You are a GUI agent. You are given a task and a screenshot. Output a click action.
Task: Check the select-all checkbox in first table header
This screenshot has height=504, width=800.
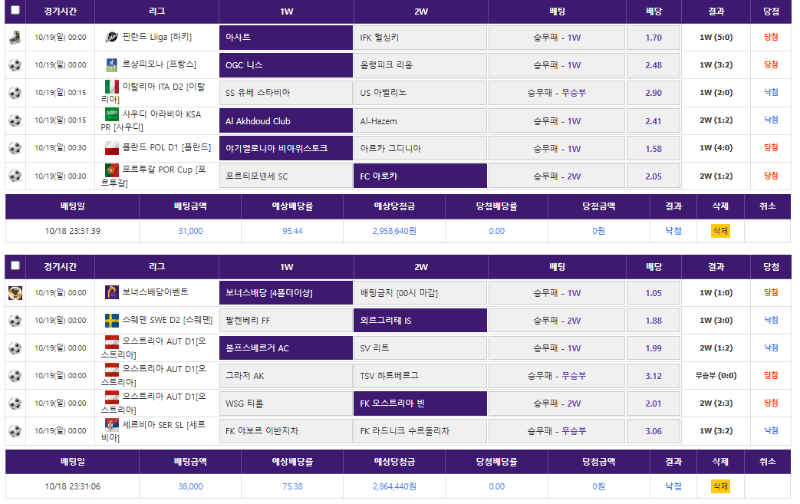tap(15, 11)
